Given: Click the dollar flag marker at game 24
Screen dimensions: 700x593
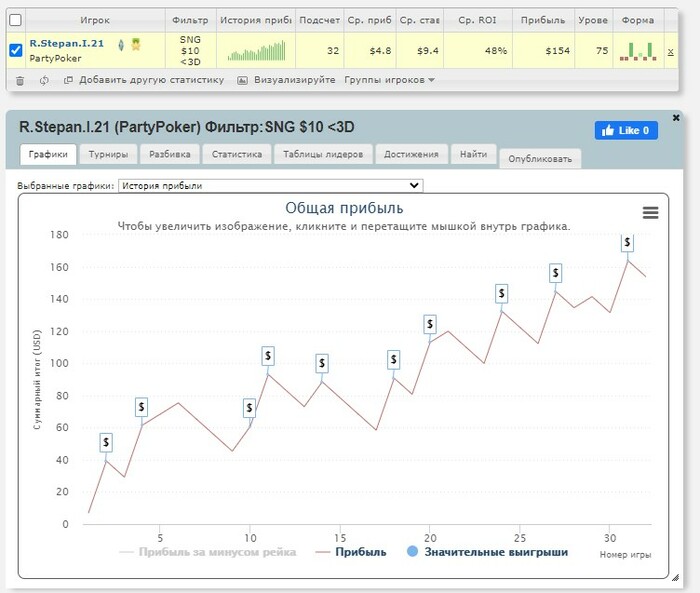Looking at the screenshot, I should pos(501,294).
